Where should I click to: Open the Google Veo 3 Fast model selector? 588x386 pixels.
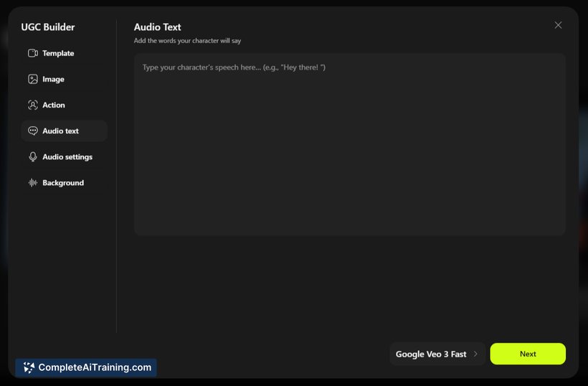coord(437,354)
